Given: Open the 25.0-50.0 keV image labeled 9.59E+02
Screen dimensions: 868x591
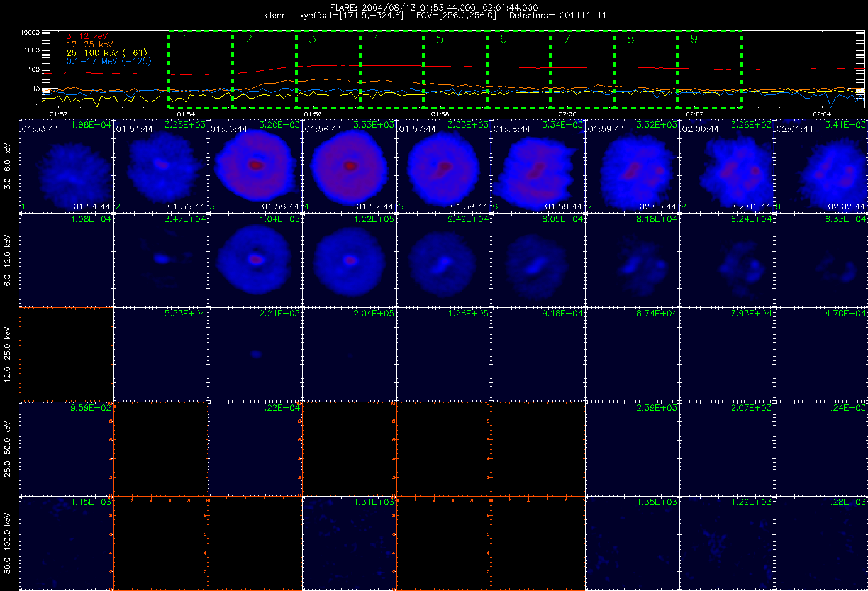Looking at the screenshot, I should (x=67, y=449).
